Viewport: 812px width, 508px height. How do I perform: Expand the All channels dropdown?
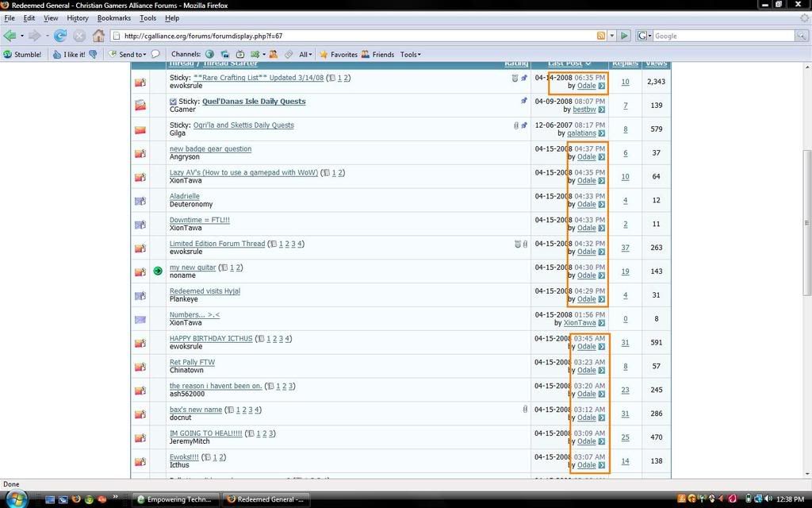tap(305, 55)
